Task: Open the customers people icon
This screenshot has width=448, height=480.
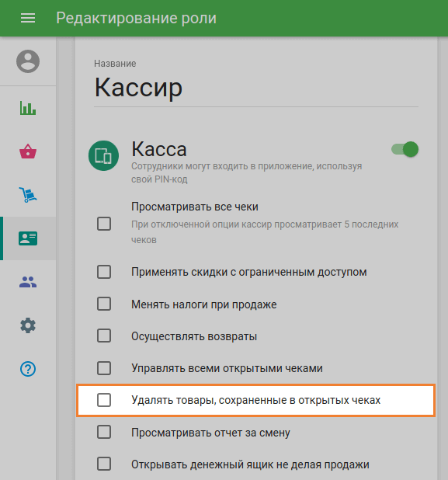Action: pos(28,282)
